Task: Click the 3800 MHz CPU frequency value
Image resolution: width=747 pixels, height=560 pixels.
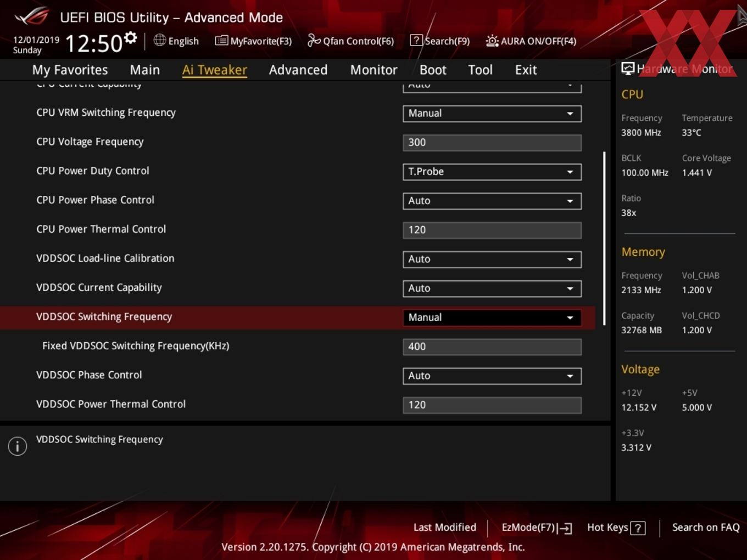Action: (x=641, y=132)
